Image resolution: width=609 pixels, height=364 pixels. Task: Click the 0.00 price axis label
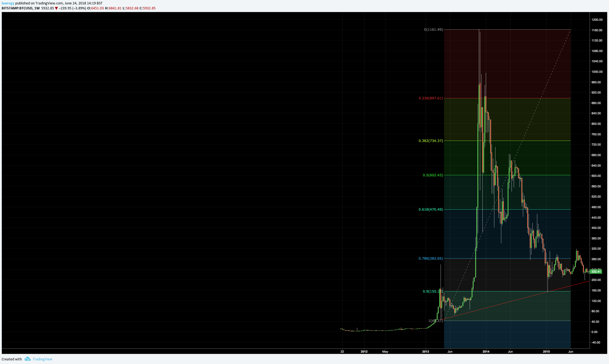click(594, 332)
